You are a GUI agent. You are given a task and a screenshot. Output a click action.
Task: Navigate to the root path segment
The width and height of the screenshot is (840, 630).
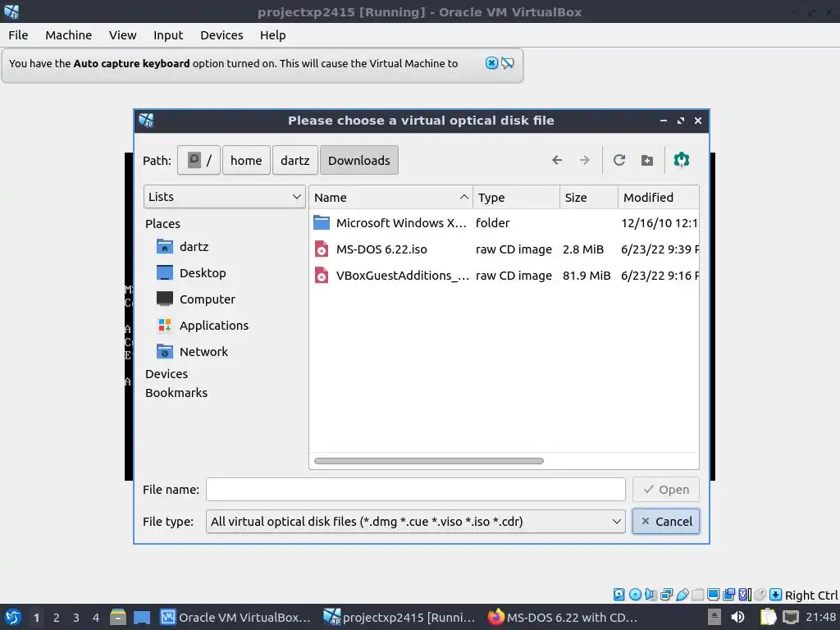pos(199,160)
